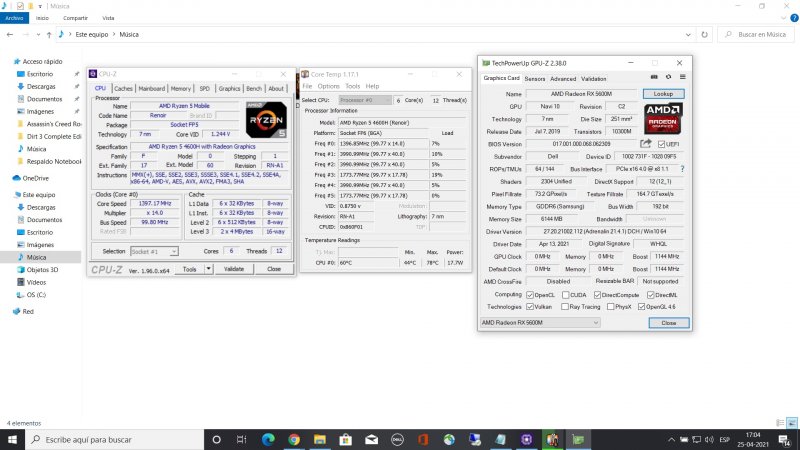Toggle UEFI checkbox in GPU-Z
The image size is (800, 450).
coord(661,144)
